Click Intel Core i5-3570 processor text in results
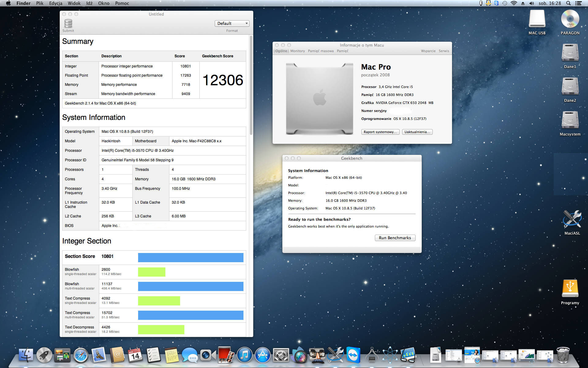The height and width of the screenshot is (368, 588). pyautogui.click(x=138, y=151)
